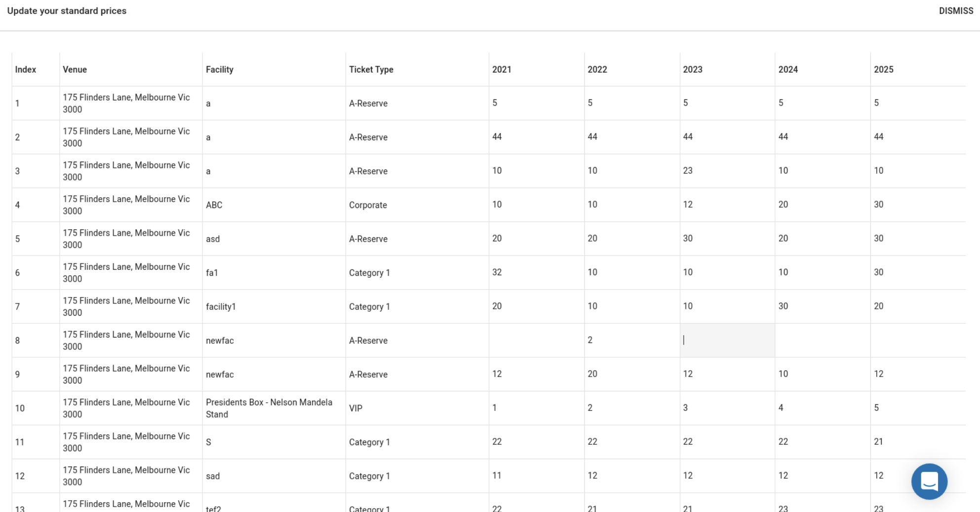Click the VIP ticket type cell
This screenshot has width=980, height=512.
[356, 408]
